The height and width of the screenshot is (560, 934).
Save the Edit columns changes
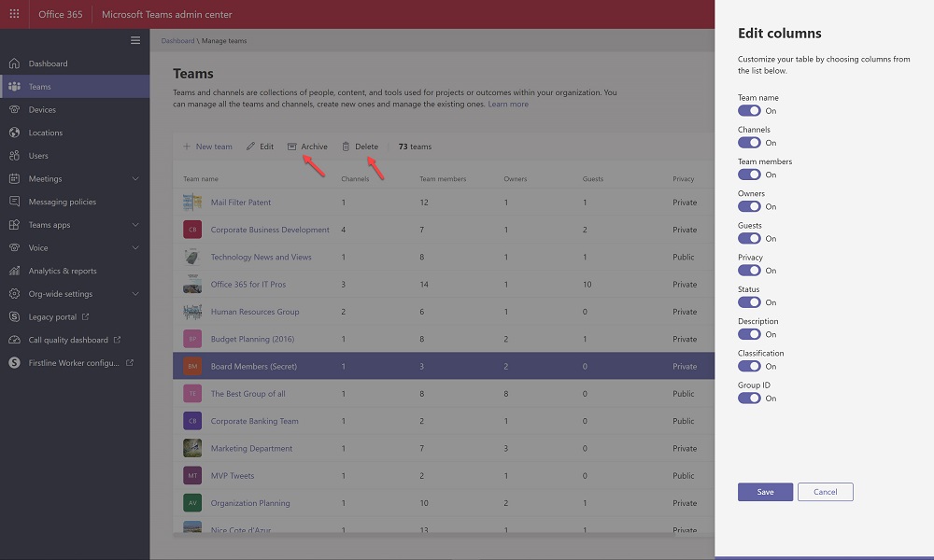[x=765, y=492]
